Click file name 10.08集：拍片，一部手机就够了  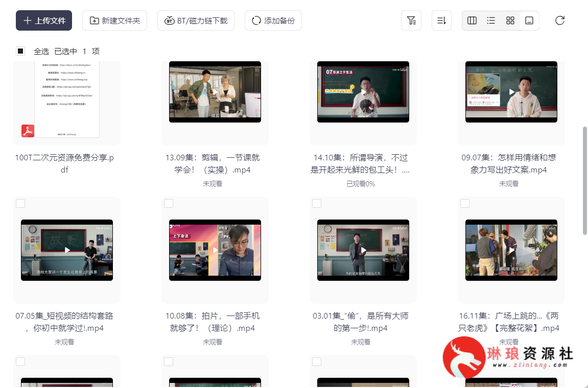pos(213,322)
